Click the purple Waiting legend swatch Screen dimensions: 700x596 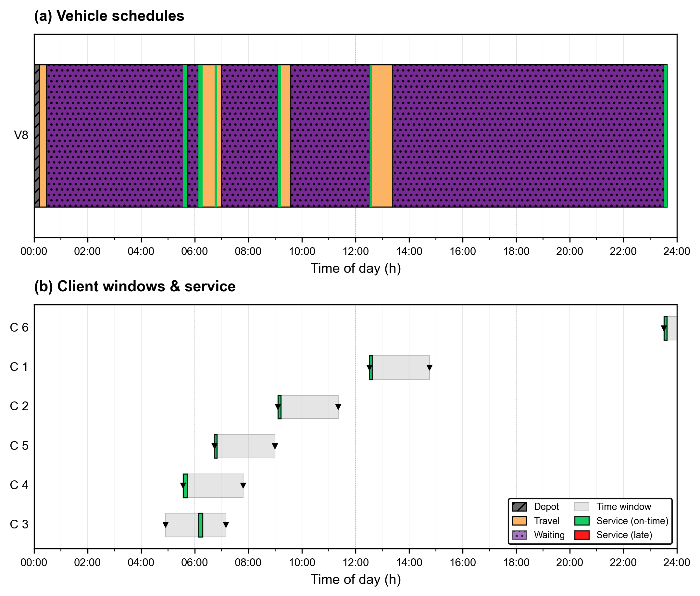point(519,535)
